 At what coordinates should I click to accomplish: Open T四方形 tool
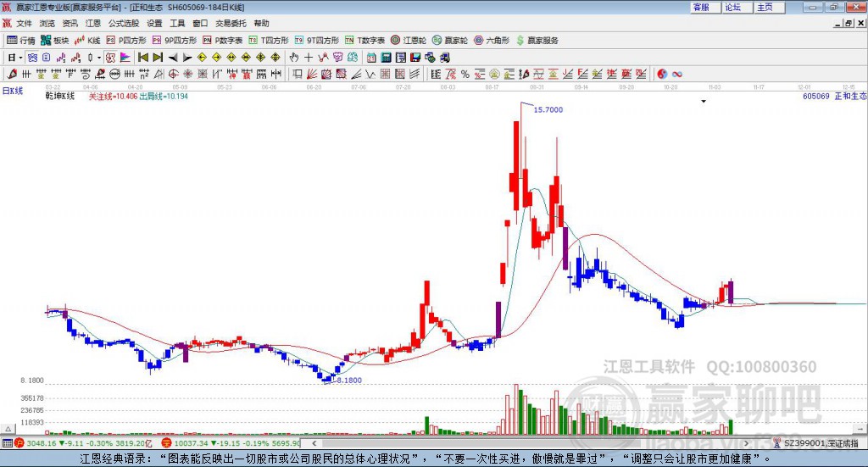click(269, 41)
